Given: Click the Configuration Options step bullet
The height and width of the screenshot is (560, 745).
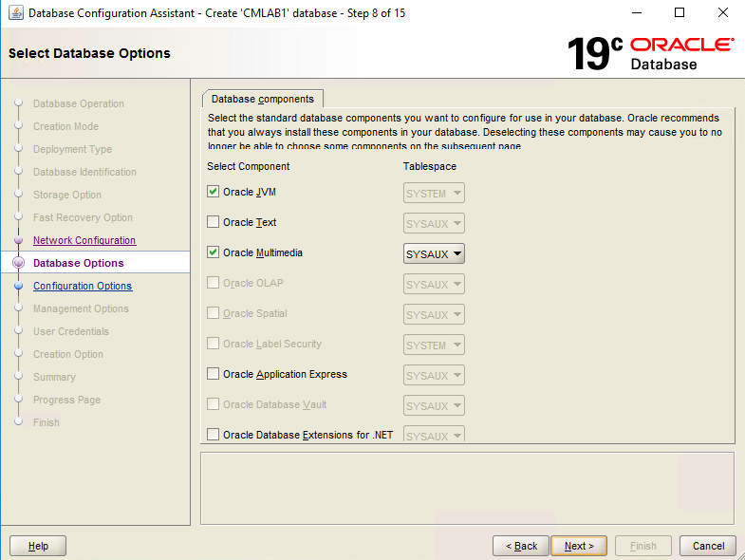Looking at the screenshot, I should coord(19,286).
